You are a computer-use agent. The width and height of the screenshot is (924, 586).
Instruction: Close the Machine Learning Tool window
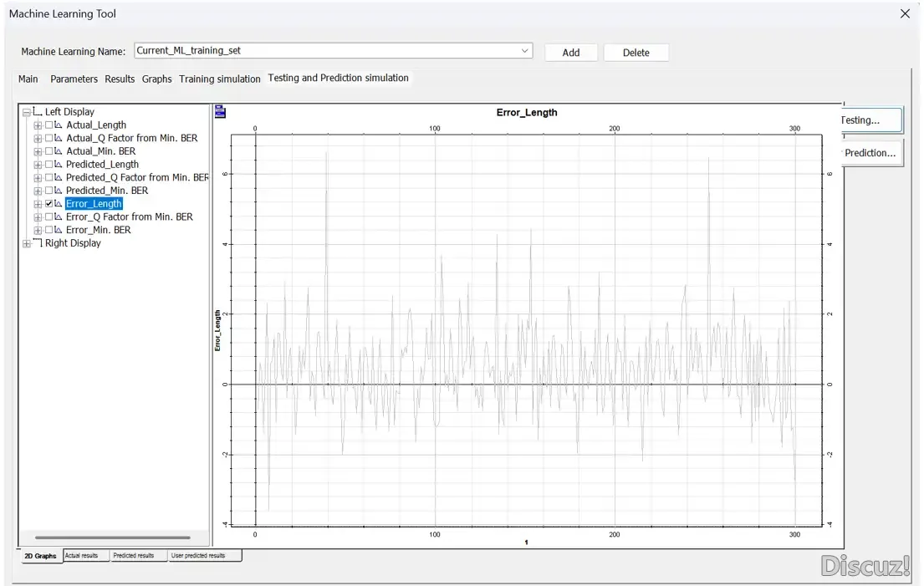[x=905, y=13]
